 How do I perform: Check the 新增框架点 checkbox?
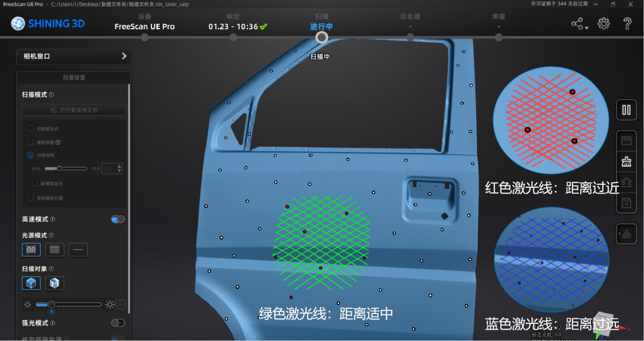point(35,183)
